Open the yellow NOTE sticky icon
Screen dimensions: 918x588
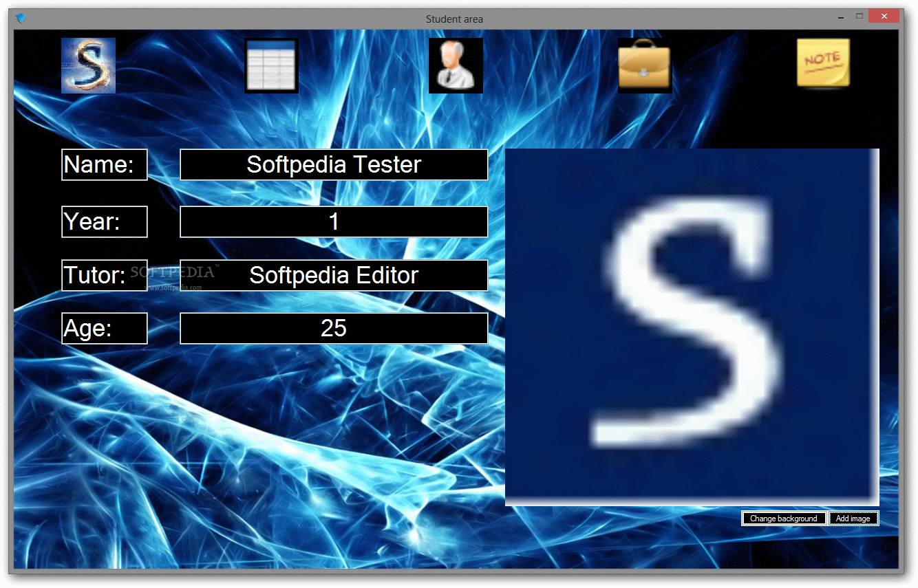823,63
